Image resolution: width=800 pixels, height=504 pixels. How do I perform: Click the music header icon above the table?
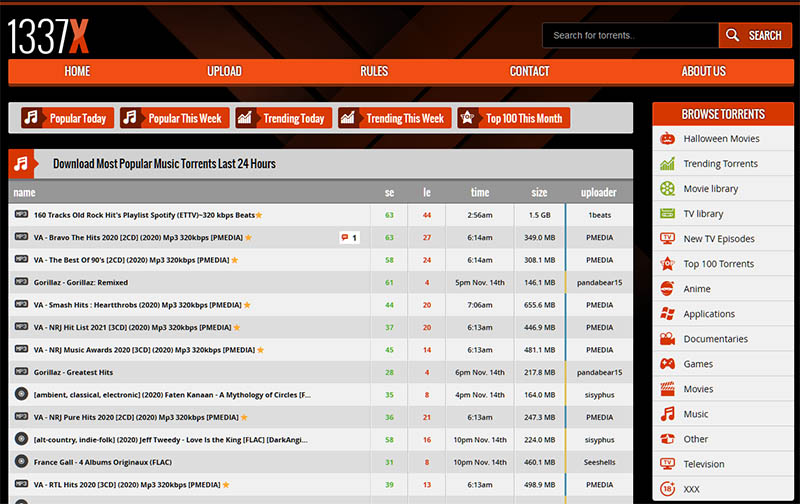(x=21, y=164)
